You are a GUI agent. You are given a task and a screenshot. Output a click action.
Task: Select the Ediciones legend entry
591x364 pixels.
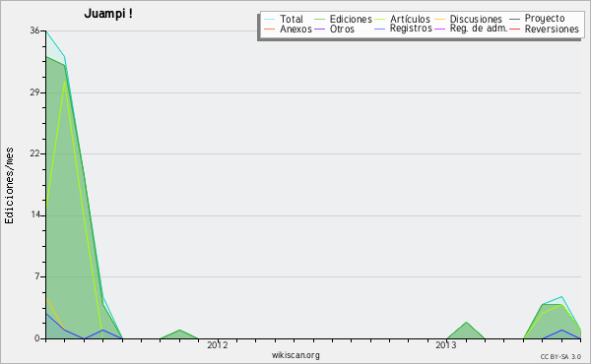[x=351, y=19]
